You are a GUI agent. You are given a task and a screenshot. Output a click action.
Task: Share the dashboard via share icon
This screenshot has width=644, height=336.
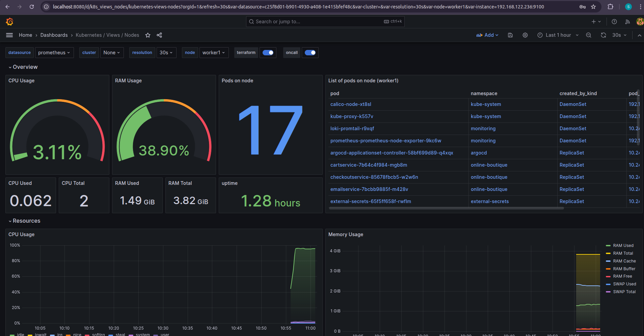point(159,35)
